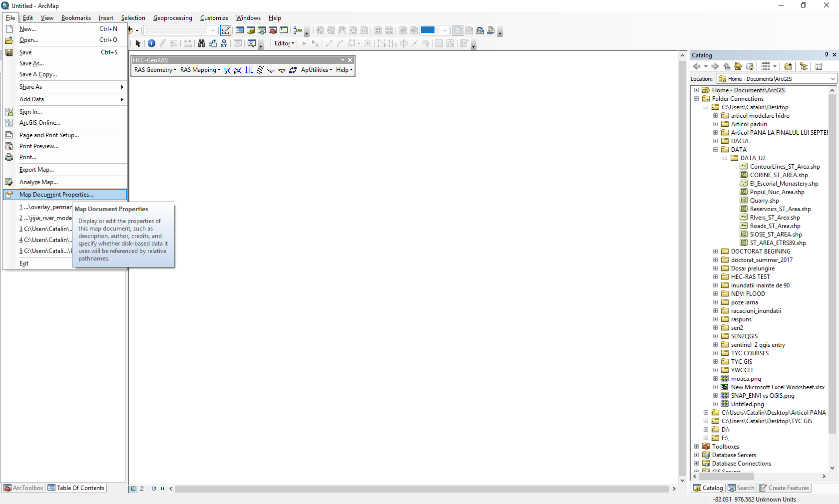Choose Map Document Properties from File menu

click(56, 195)
